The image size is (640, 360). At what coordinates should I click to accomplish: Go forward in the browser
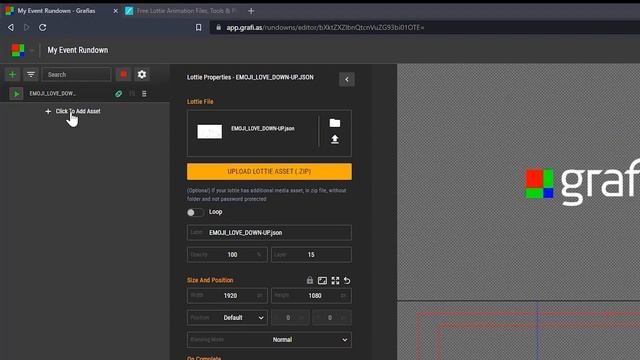[27, 27]
